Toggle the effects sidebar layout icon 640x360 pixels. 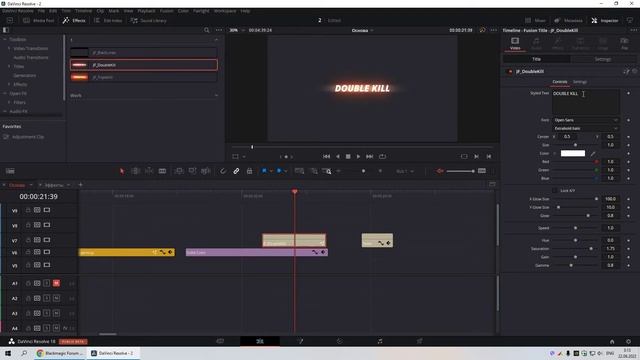point(6,30)
